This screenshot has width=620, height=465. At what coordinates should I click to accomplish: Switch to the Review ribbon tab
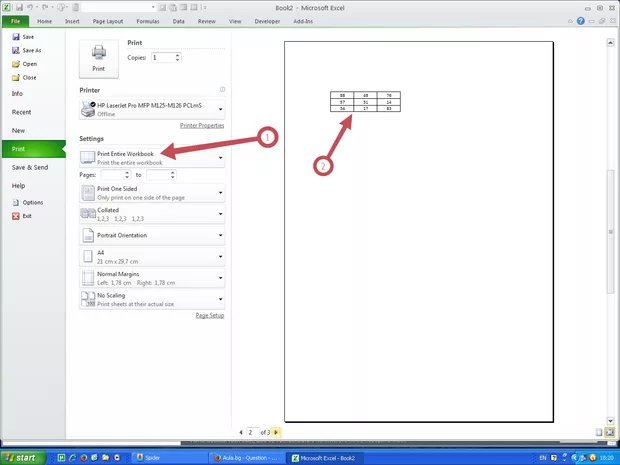click(207, 21)
